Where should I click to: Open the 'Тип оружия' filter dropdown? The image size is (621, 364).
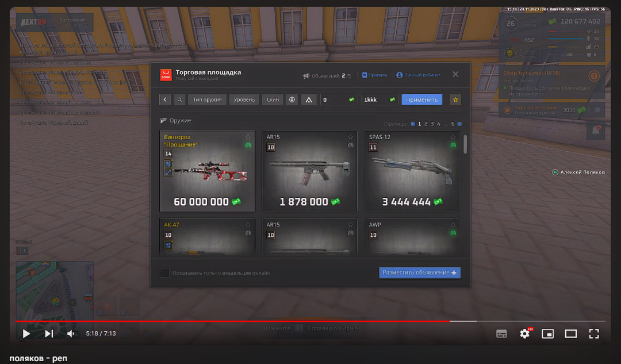[x=207, y=99]
